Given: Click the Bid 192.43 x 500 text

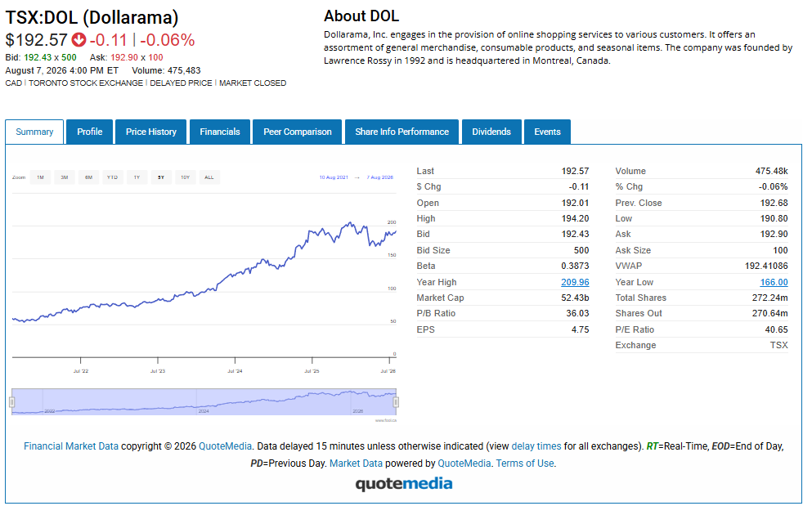Looking at the screenshot, I should pos(41,57).
